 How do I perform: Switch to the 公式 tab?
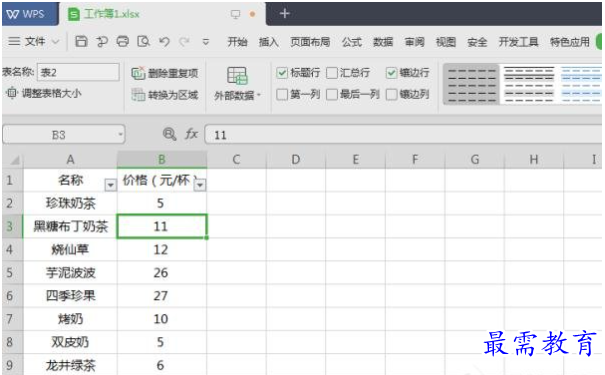point(352,42)
